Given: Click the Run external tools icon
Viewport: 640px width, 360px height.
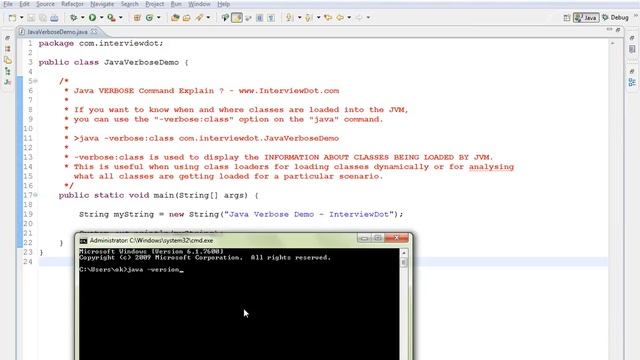Looking at the screenshot, I should click(111, 18).
